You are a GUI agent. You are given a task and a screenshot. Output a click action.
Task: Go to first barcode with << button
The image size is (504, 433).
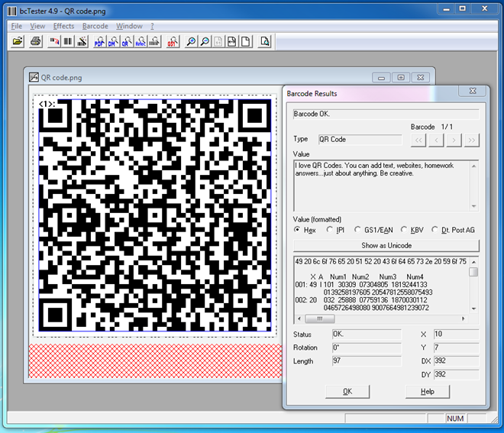(x=418, y=141)
